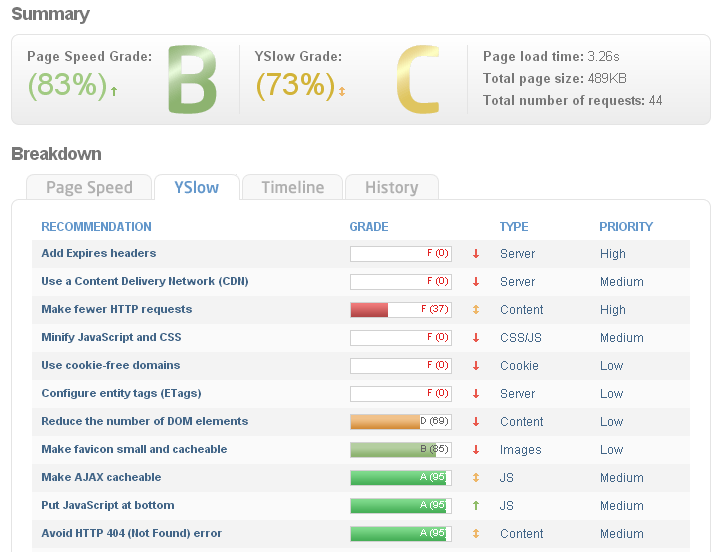Expand the Minify JavaScript and CSS recommendation
The image size is (720, 552).
111,338
